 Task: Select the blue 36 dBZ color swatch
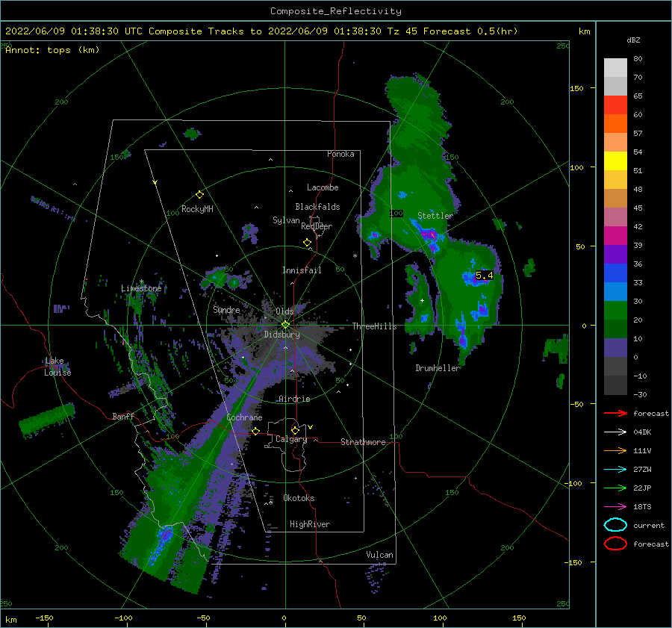[x=615, y=273]
